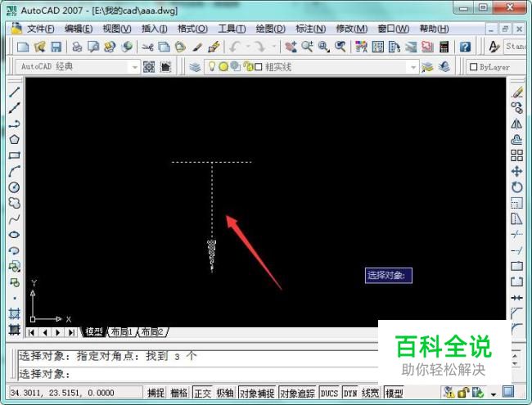Open the 修改(M) menu
This screenshot has height=405, width=532.
pos(352,29)
